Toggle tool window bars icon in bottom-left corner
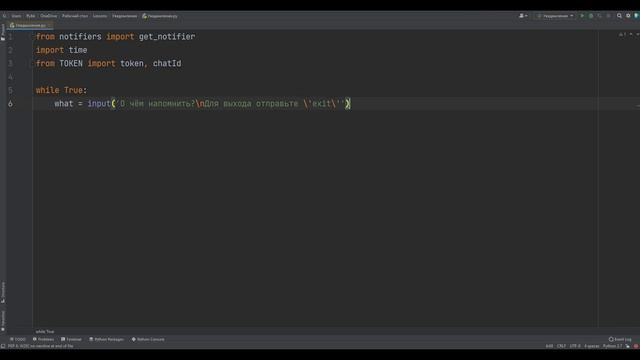640x360 pixels. click(x=3, y=346)
